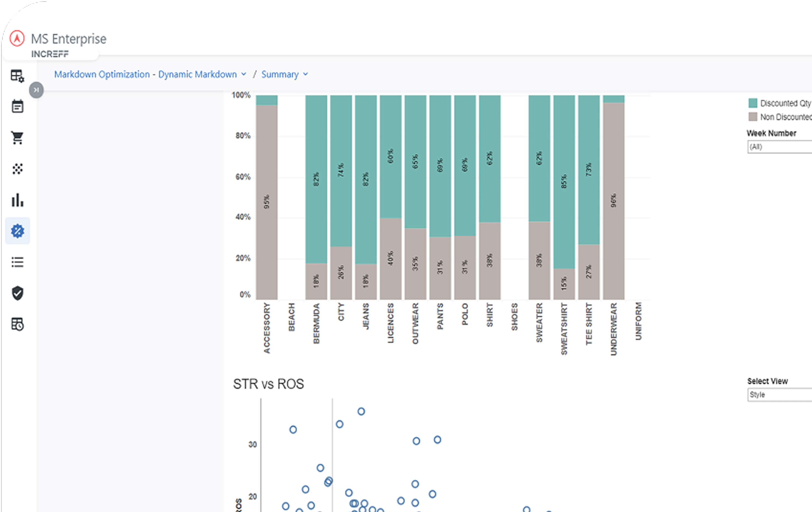Open the shield checkmark sidebar icon

coord(17,293)
